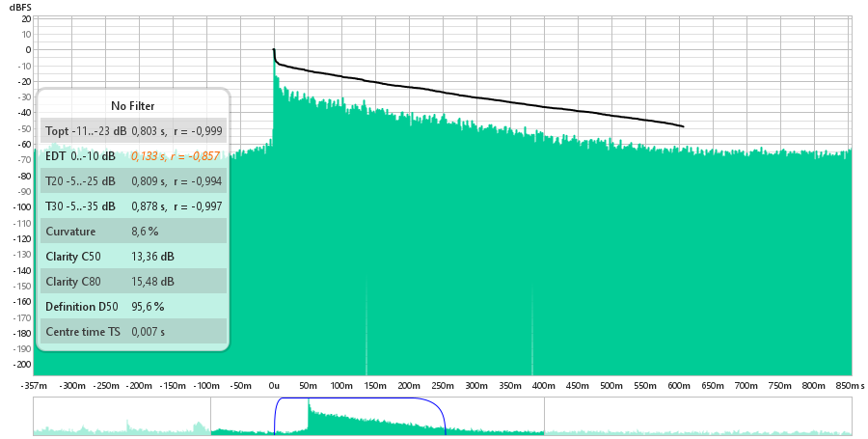
Task: Click the T30 -5..-35 dB row
Action: (x=132, y=206)
